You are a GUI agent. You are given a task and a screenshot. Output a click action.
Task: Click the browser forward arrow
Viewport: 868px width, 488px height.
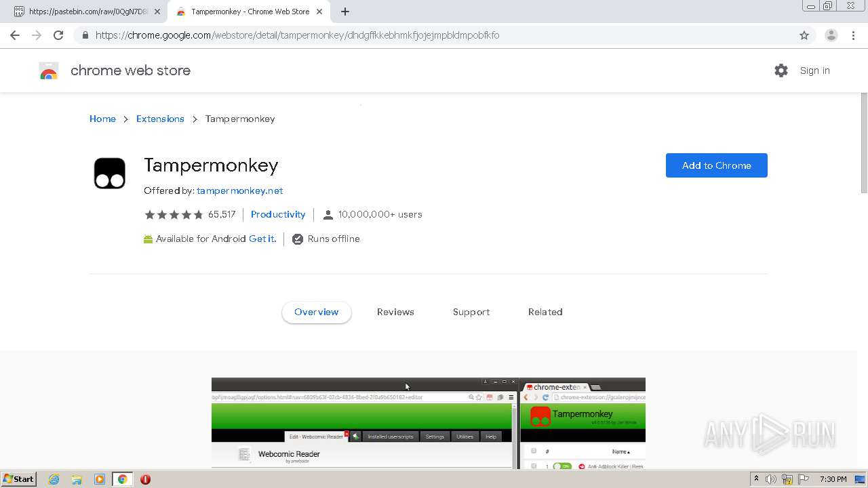[37, 35]
